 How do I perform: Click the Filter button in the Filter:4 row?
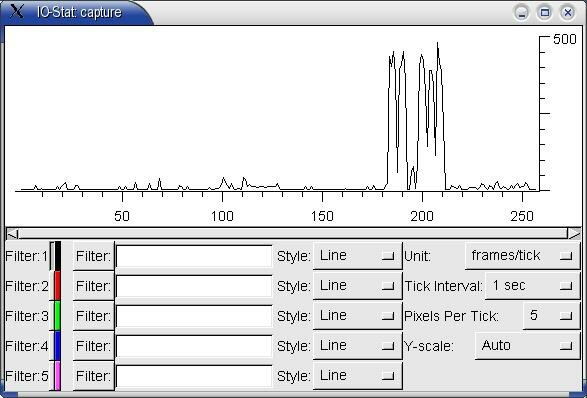[x=94, y=346]
